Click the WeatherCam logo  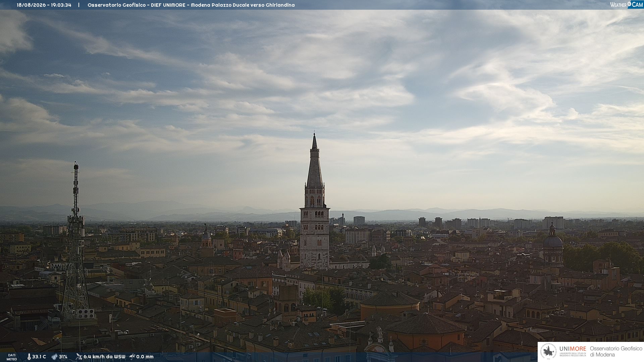[627, 4]
